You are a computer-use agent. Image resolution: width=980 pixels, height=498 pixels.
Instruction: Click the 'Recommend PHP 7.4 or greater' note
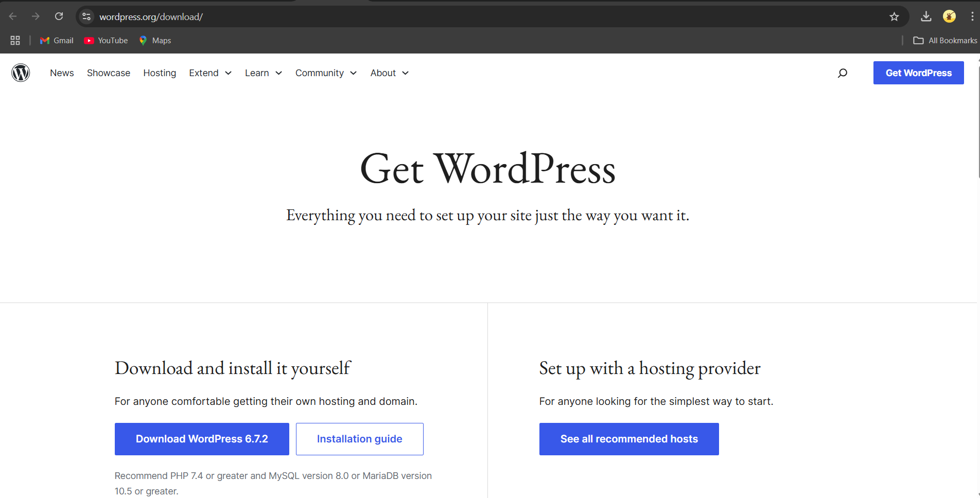(x=273, y=483)
